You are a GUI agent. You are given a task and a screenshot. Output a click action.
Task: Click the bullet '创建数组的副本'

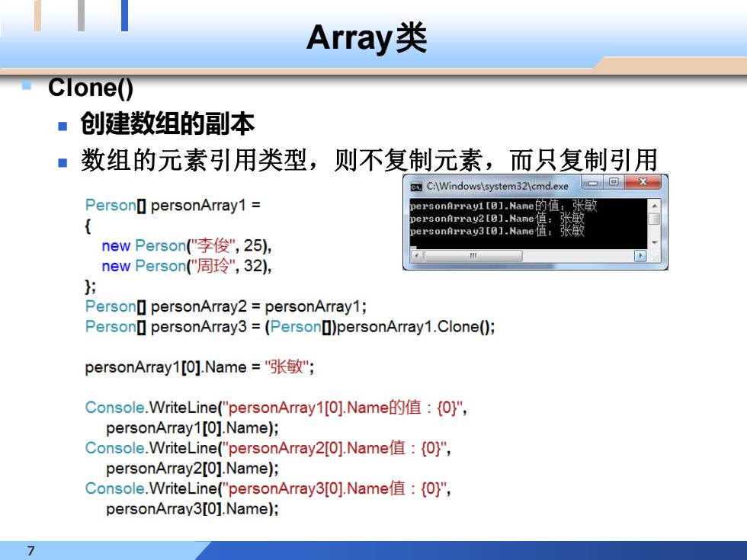click(167, 123)
